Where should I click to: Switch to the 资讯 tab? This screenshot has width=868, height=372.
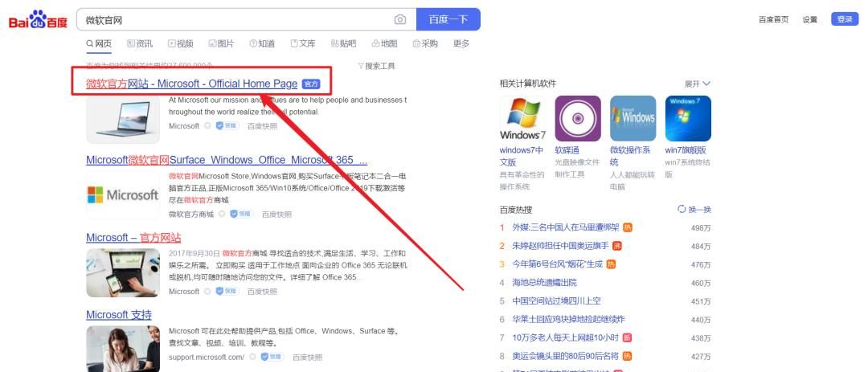click(140, 43)
